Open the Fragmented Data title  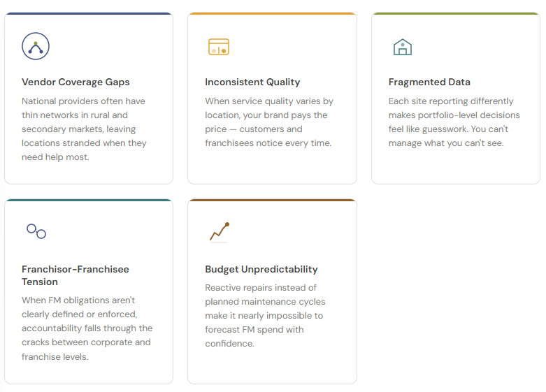pos(429,82)
